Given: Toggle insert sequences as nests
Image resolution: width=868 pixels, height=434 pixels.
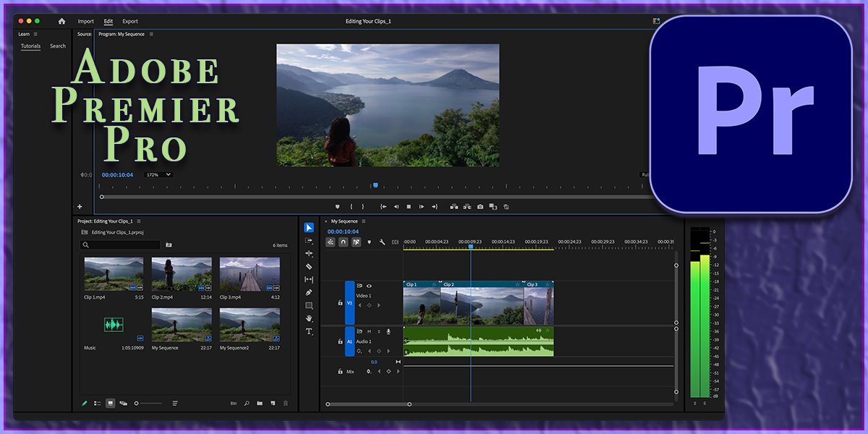Looking at the screenshot, I should tap(331, 242).
